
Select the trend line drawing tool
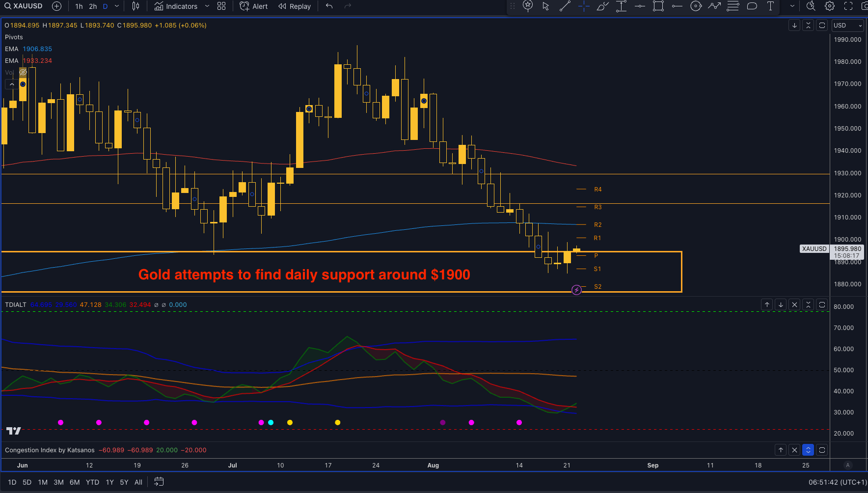click(x=565, y=6)
